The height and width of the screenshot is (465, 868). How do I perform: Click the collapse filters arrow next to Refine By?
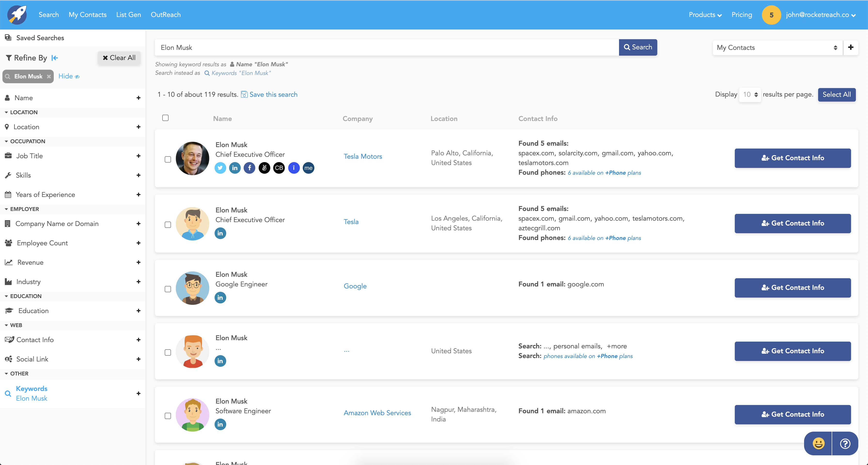click(x=54, y=58)
